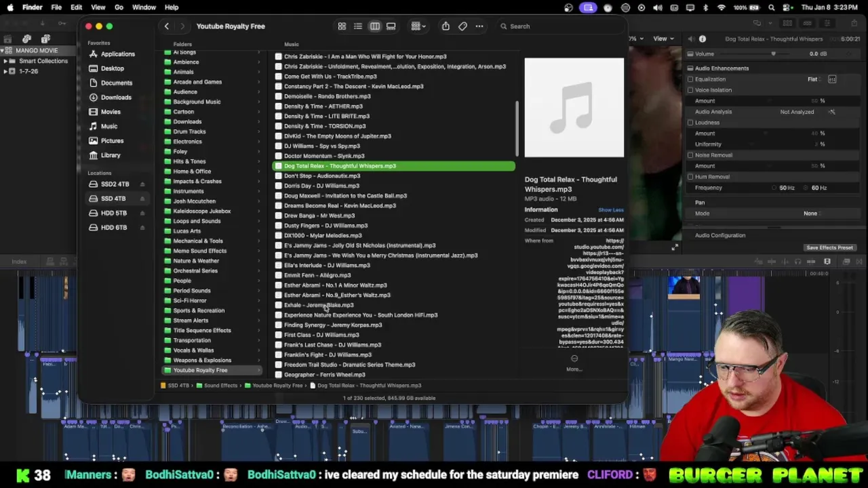Click the music file preview thumbnail
This screenshot has width=868, height=488.
click(574, 108)
